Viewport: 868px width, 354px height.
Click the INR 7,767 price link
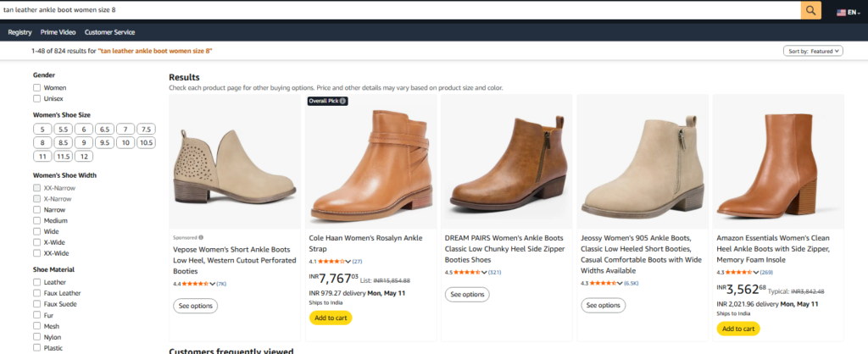coord(334,279)
